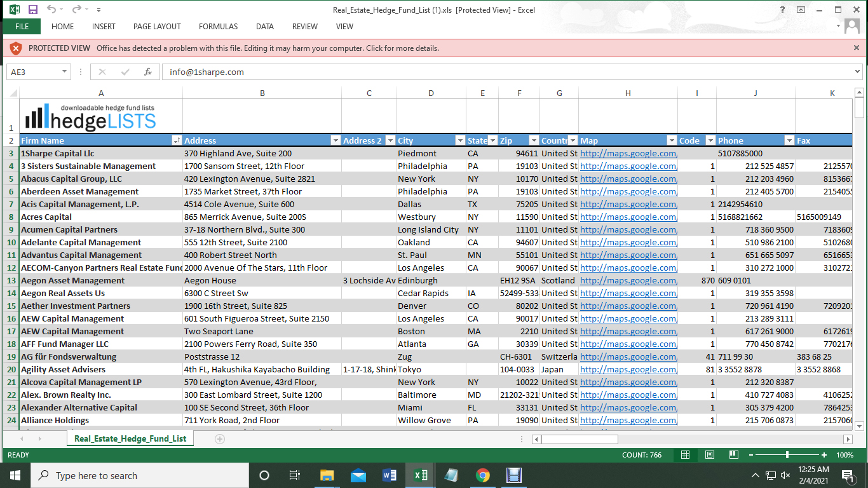Follow the maps.google.com link for Acres Capital

tap(628, 217)
